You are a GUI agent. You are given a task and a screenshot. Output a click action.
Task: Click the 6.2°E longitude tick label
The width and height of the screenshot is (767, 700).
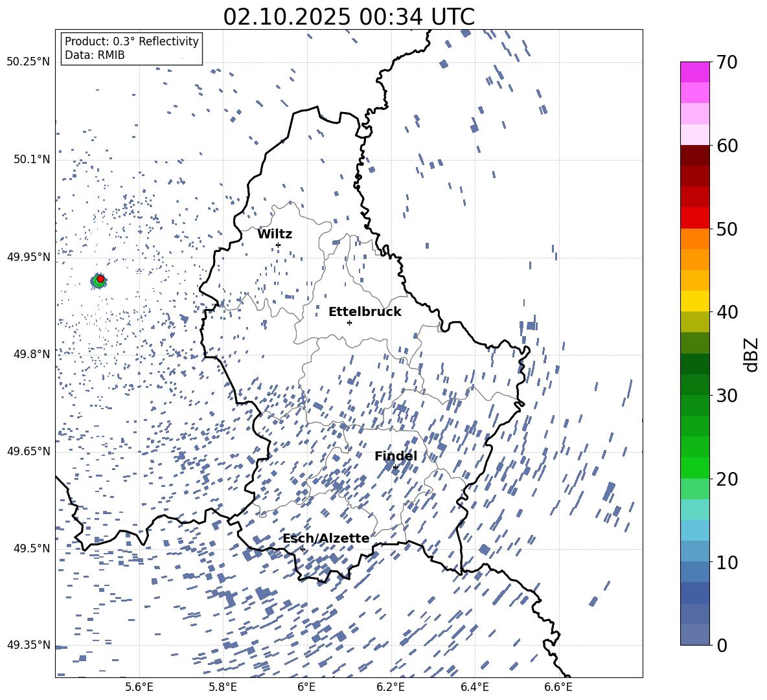point(391,687)
